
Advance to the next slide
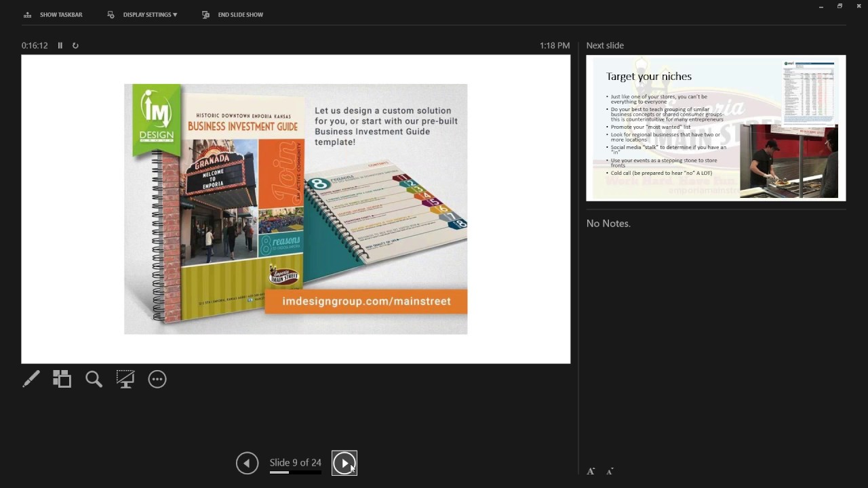coord(344,463)
